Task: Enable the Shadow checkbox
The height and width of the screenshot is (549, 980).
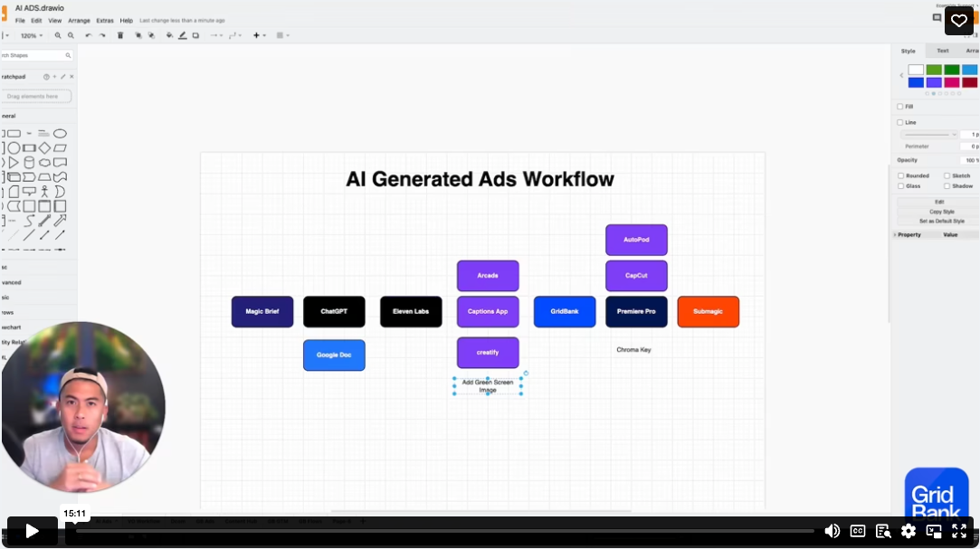Action: (947, 185)
